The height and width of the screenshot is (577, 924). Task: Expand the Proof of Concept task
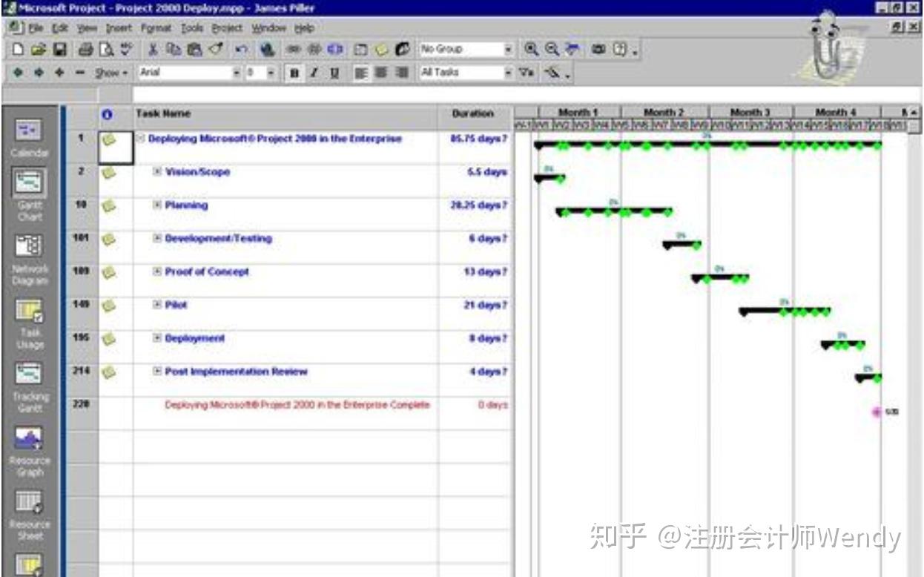(157, 272)
